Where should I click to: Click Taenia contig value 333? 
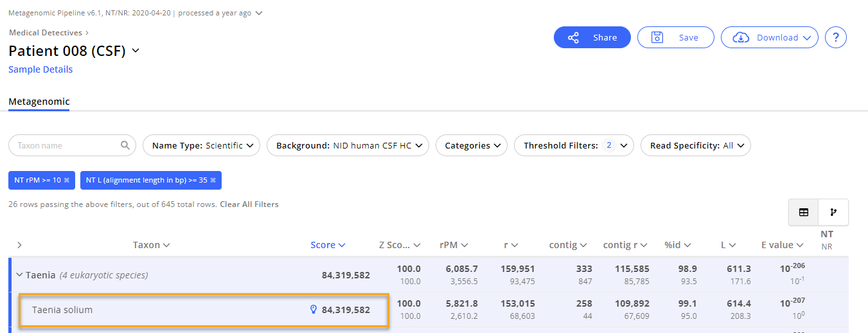coord(584,269)
